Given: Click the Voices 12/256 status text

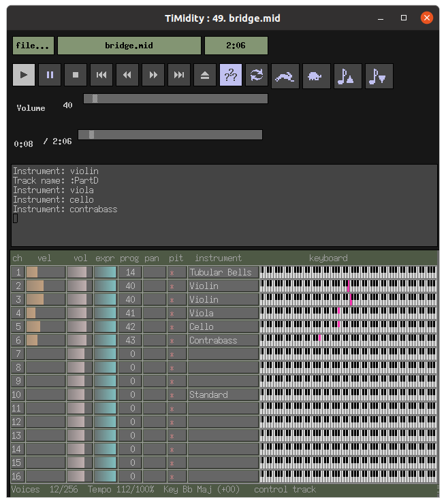Looking at the screenshot, I should coord(44,490).
